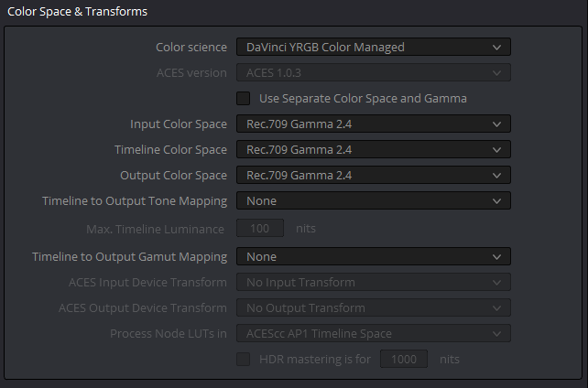This screenshot has width=588, height=388.
Task: Click the Gamut Mapping chevron arrow
Action: tap(497, 257)
